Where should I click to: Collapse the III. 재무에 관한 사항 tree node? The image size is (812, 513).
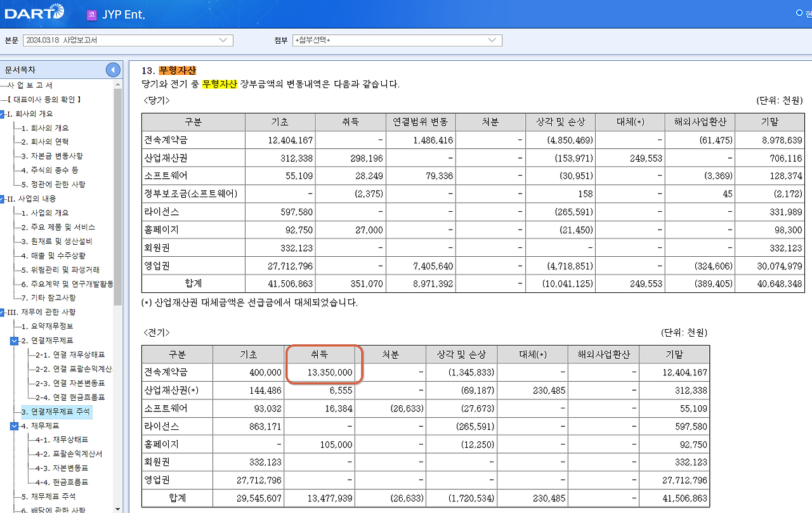pos(3,312)
